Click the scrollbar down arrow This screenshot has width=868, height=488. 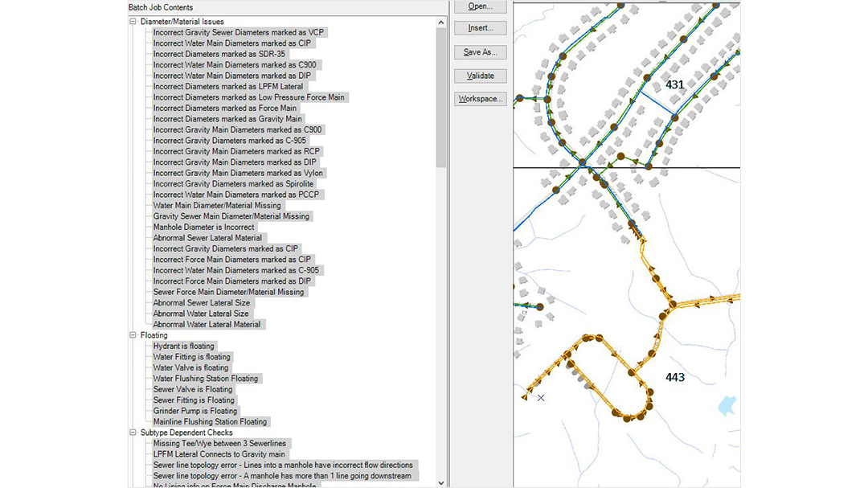coord(440,483)
